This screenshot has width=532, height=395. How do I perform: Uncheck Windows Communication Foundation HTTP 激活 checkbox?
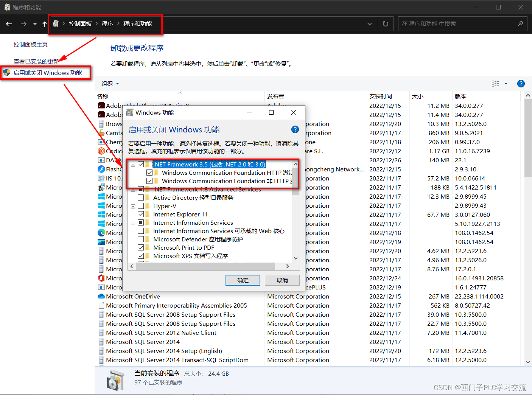[149, 173]
